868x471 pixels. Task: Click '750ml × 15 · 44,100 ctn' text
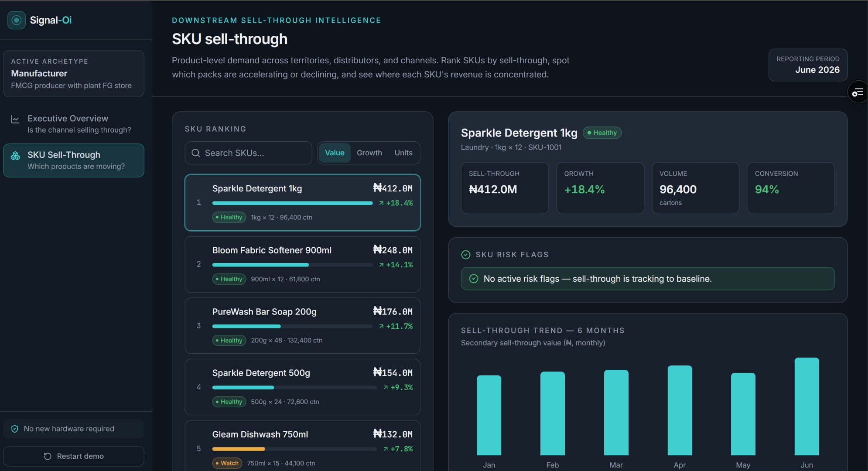coord(281,463)
